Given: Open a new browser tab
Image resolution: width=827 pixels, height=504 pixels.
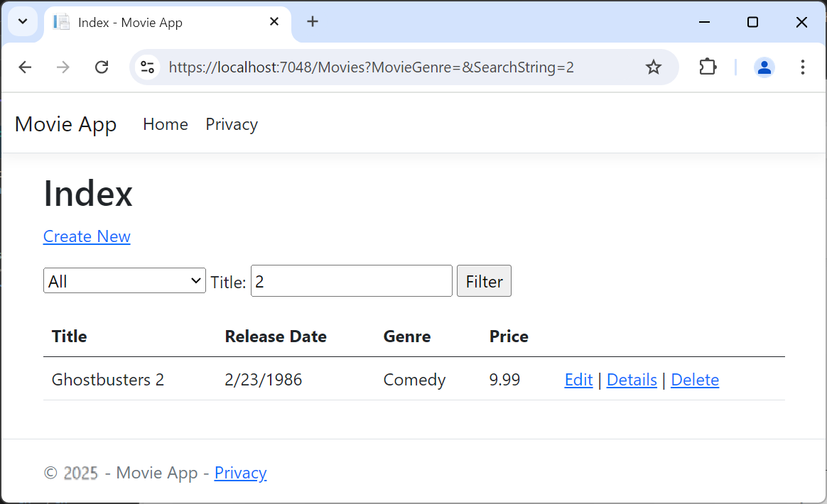Looking at the screenshot, I should click(313, 21).
